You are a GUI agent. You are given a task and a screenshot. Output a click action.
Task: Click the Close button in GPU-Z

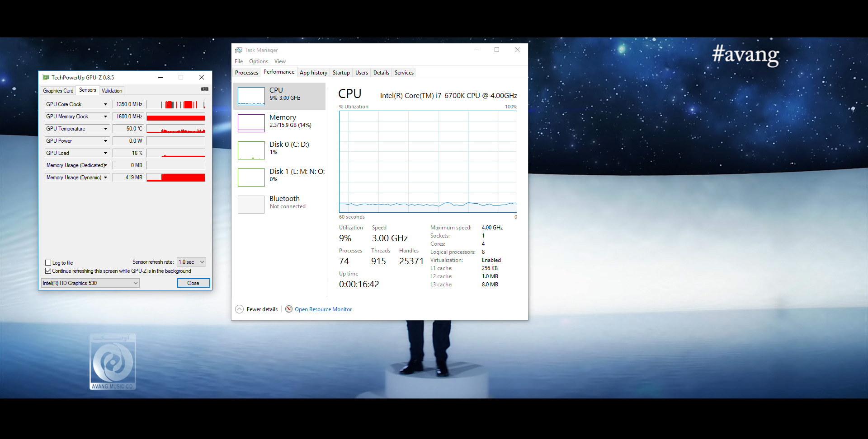point(193,283)
